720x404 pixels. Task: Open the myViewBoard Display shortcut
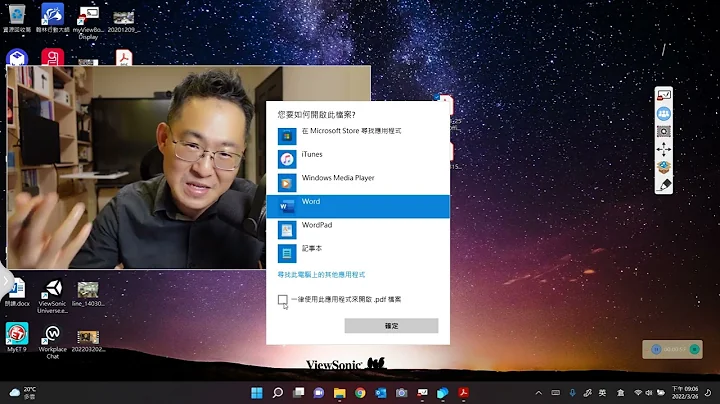pos(88,22)
